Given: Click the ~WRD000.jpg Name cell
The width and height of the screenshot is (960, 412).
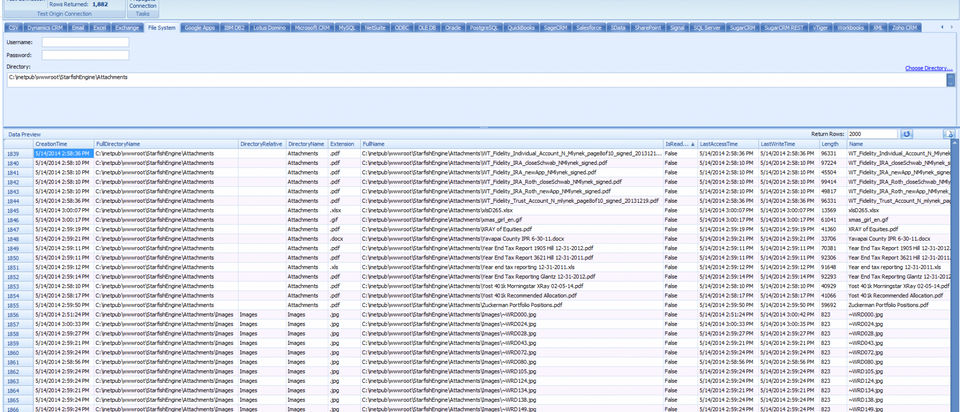Looking at the screenshot, I should tap(898, 315).
